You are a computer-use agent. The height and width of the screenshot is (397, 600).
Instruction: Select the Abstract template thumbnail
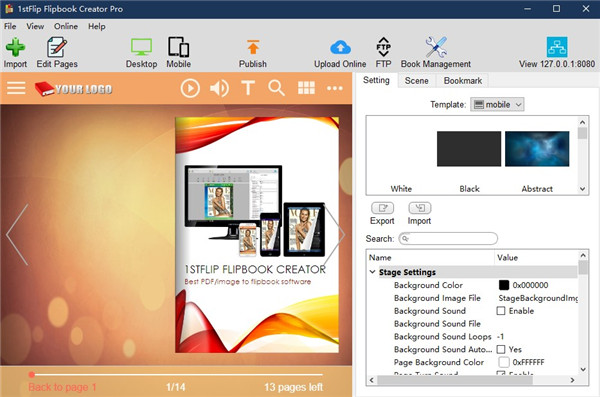tap(537, 149)
